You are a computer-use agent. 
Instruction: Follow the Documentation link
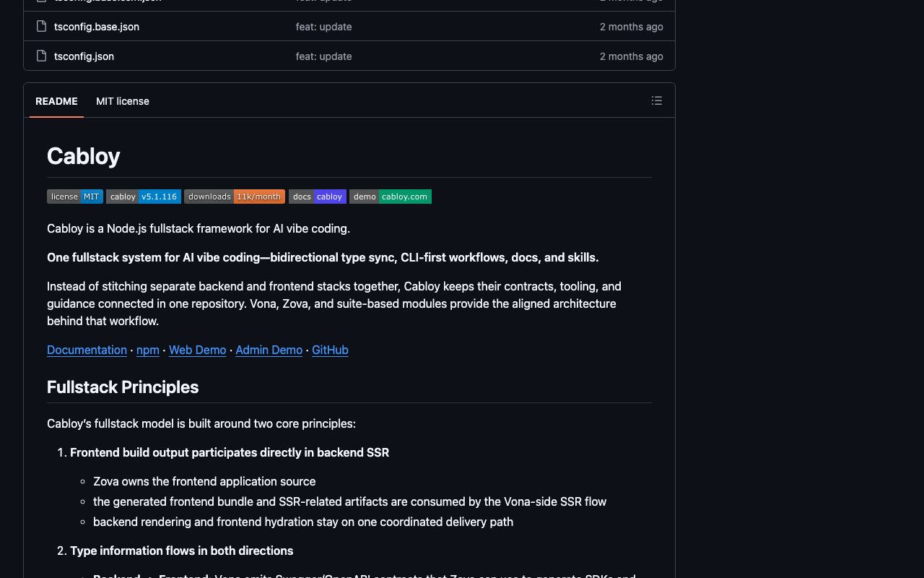pyautogui.click(x=87, y=350)
